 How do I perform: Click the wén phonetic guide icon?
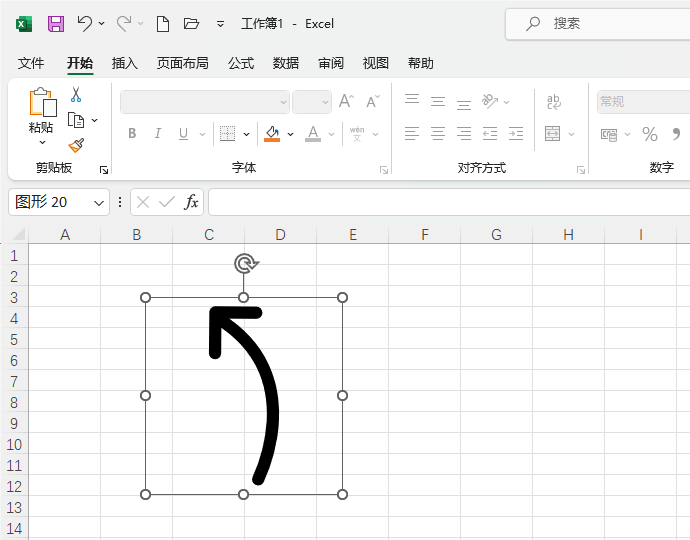pyautogui.click(x=357, y=133)
